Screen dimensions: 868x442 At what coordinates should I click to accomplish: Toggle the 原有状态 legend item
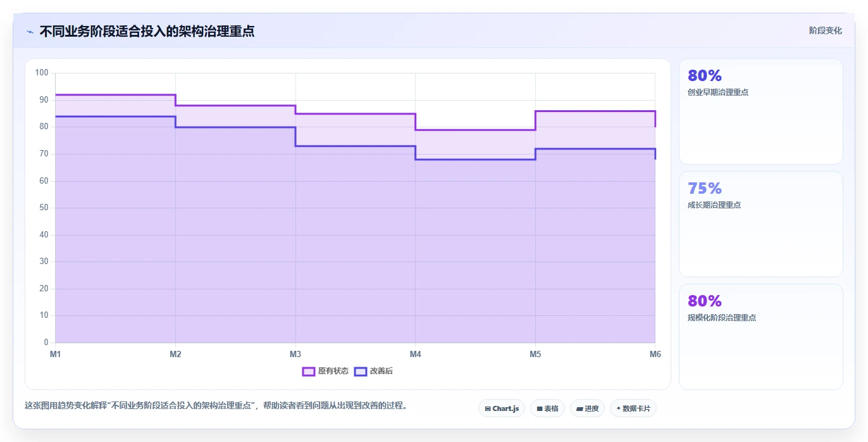[326, 371]
